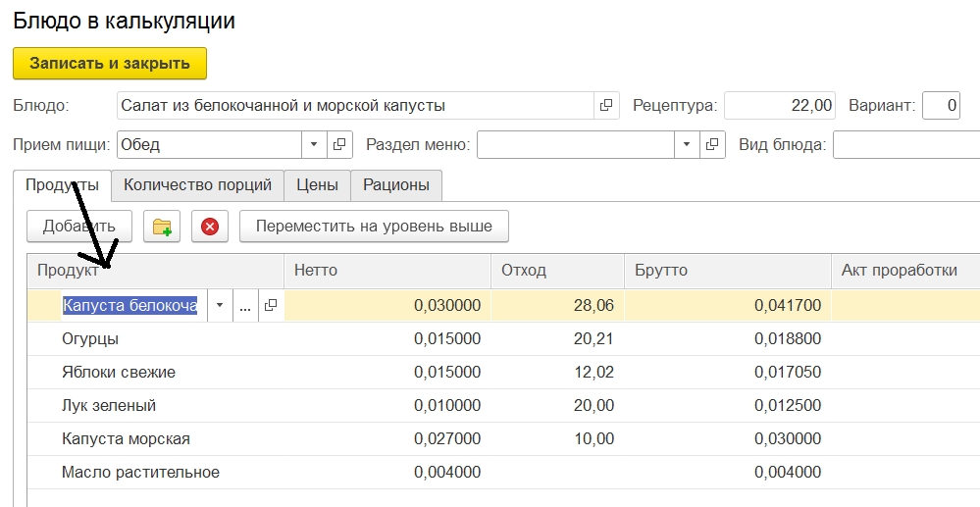Click Переместить на уровень выше button
The image size is (980, 507).
click(374, 227)
